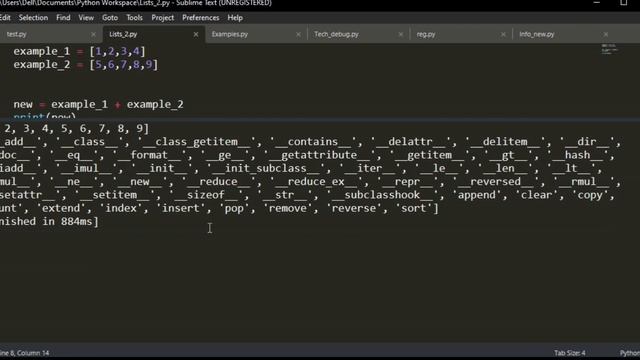Close the Lists_2.py tab
Viewport: 640px width, 360px height.
pyautogui.click(x=196, y=35)
